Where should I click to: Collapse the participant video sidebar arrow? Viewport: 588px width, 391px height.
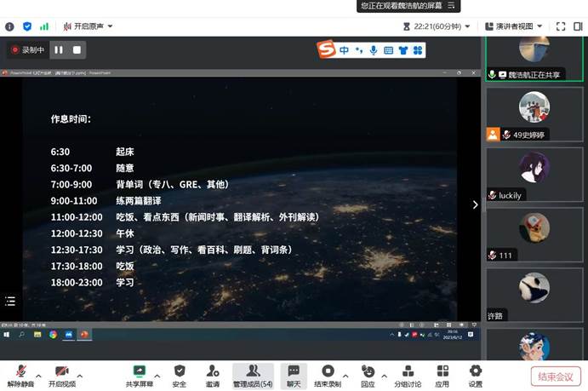[x=476, y=204]
